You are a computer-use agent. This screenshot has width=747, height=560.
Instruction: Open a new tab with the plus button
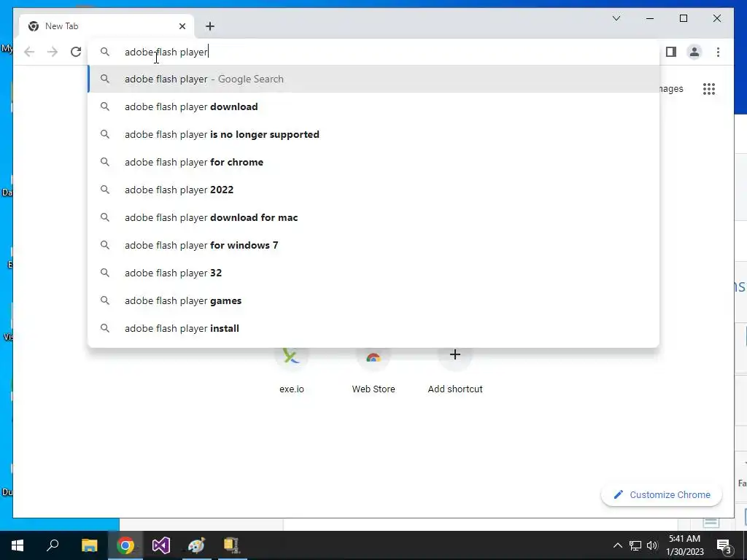[210, 26]
